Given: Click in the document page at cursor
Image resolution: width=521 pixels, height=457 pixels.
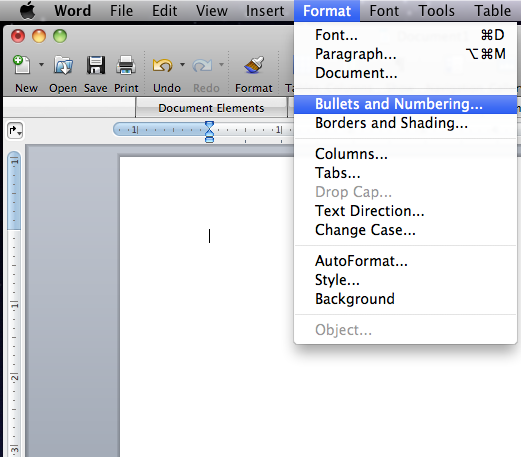Looking at the screenshot, I should (209, 236).
